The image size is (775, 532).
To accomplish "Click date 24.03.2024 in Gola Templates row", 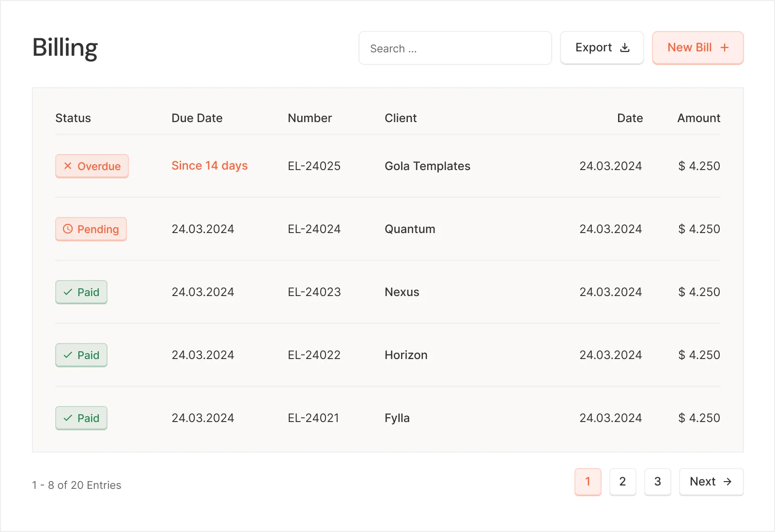I will pos(611,166).
